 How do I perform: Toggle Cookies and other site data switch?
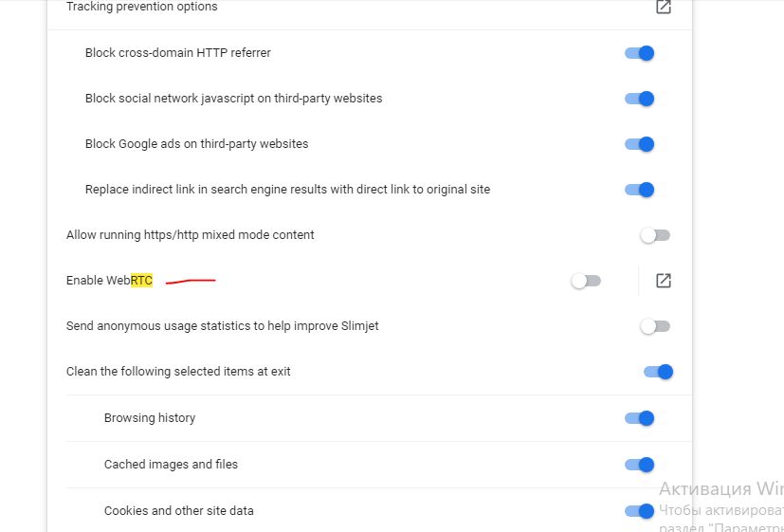(x=640, y=511)
